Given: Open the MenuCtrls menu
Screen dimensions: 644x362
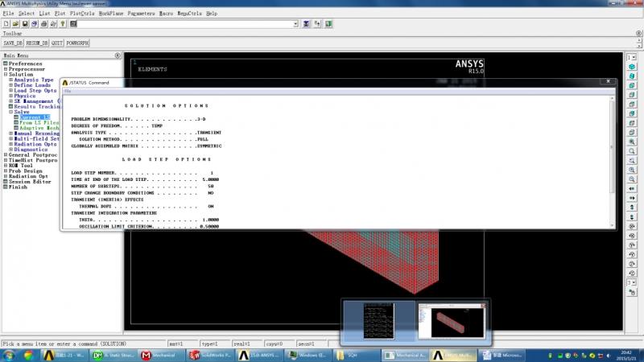Looking at the screenshot, I should tap(189, 14).
